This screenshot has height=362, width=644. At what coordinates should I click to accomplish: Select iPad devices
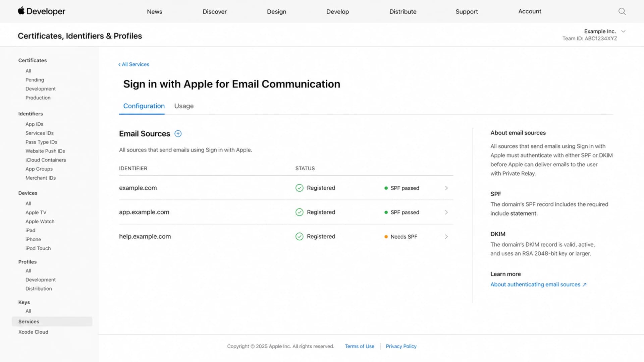tap(30, 230)
